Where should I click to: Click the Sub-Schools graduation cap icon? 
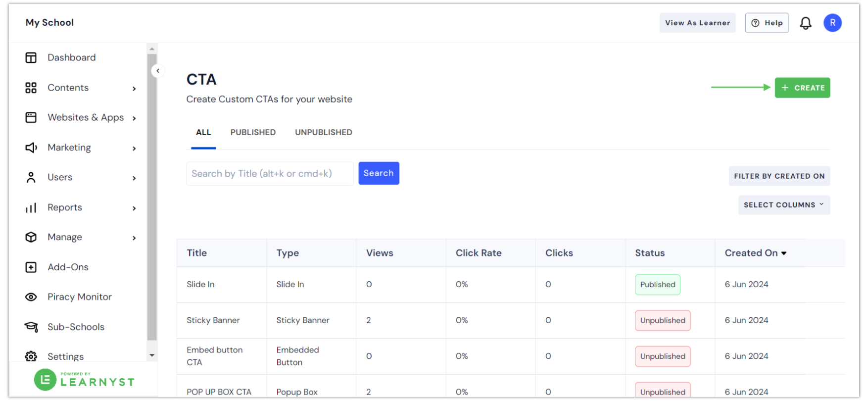[x=31, y=327]
